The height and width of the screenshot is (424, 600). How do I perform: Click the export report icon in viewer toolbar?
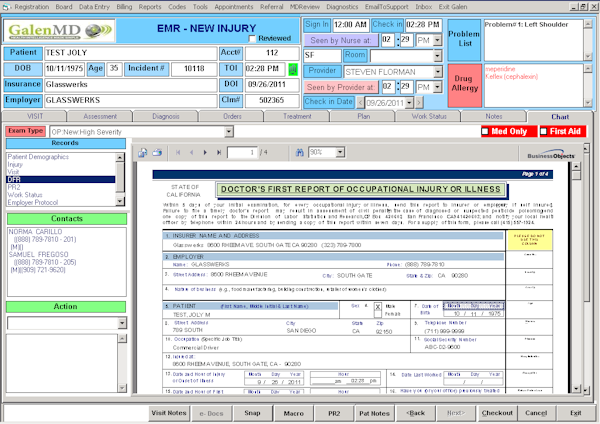[143, 152]
